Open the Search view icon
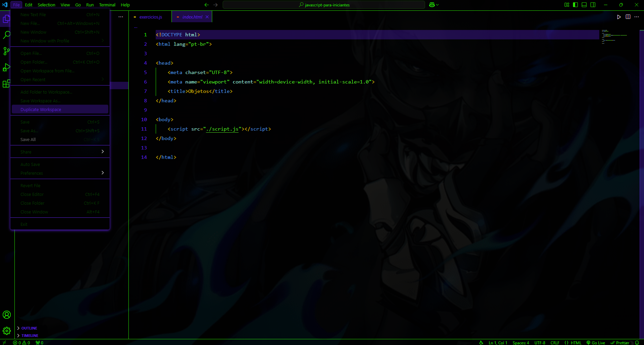Screen dimensions: 644x345 pyautogui.click(x=6, y=35)
